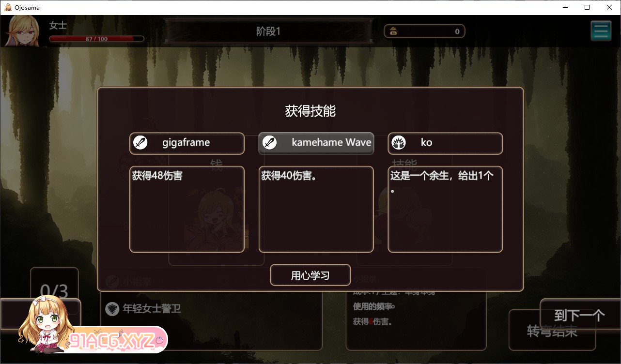
Task: Click the 阶段1 stage banner
Action: pos(269,31)
